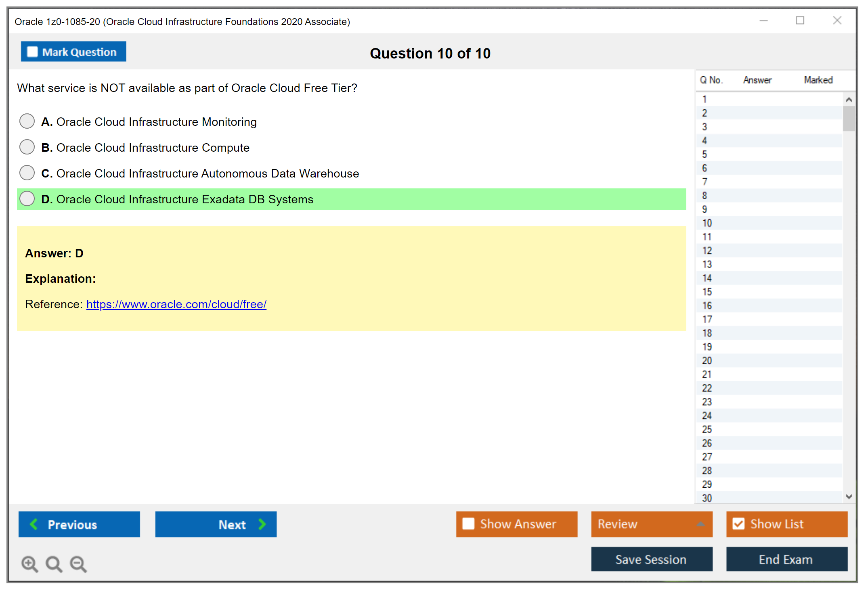Open the oracle.com cloud free reference link
The image size is (868, 593).
[176, 304]
